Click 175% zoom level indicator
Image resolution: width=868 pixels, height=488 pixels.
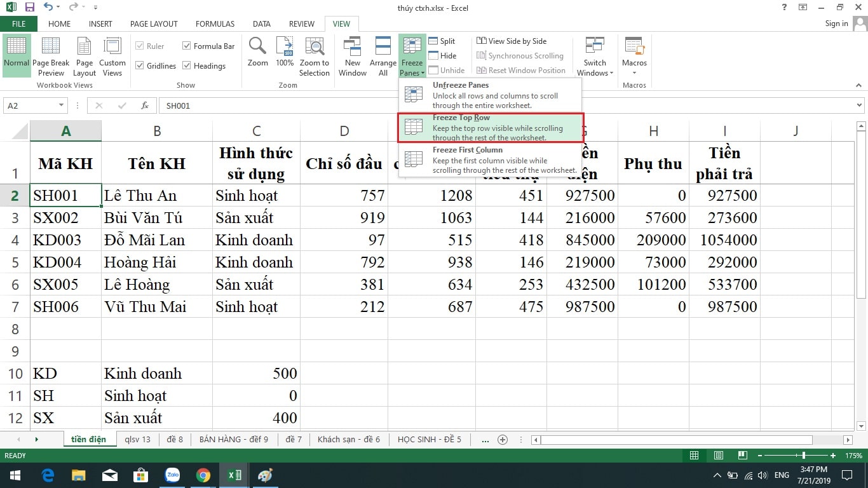pos(853,456)
